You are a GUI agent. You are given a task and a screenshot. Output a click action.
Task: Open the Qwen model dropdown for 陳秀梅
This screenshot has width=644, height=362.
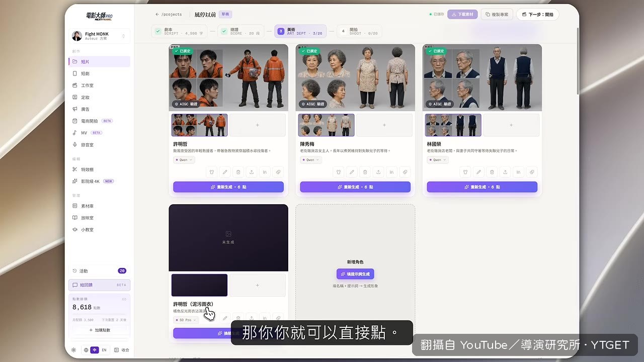[311, 160]
